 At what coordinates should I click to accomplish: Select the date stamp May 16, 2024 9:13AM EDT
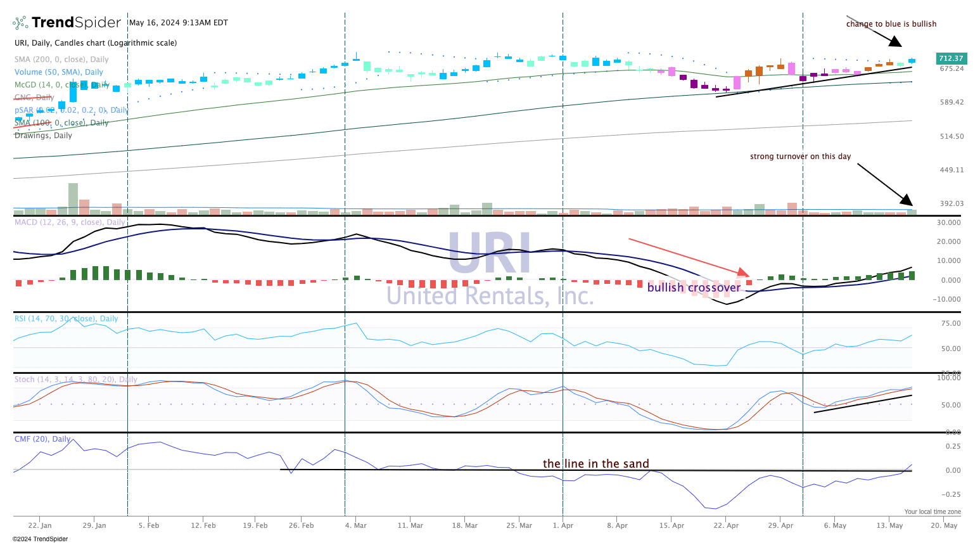179,23
